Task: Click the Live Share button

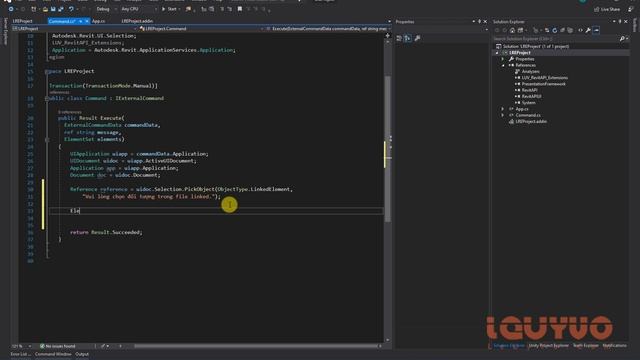Action: tap(607, 9)
